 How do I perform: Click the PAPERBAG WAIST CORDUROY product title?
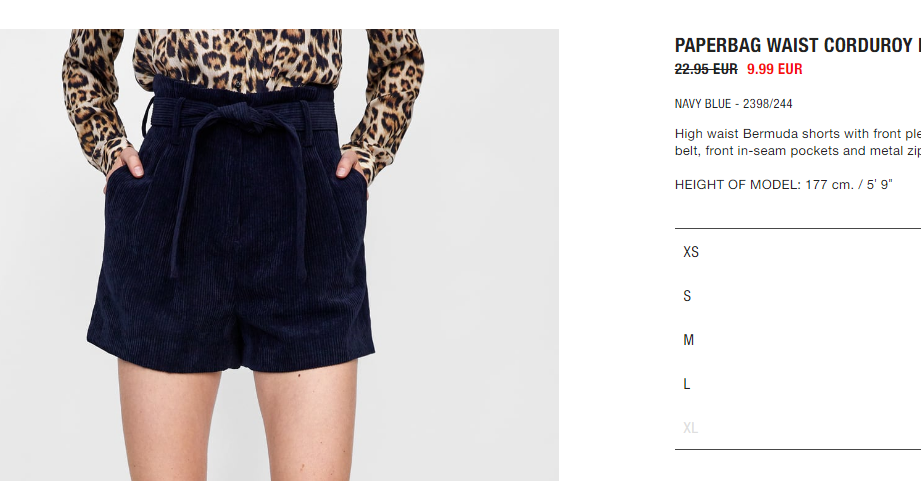pyautogui.click(x=798, y=45)
